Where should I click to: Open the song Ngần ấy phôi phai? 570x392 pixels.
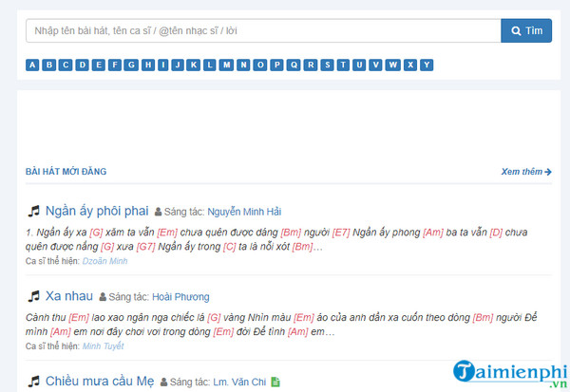point(97,211)
